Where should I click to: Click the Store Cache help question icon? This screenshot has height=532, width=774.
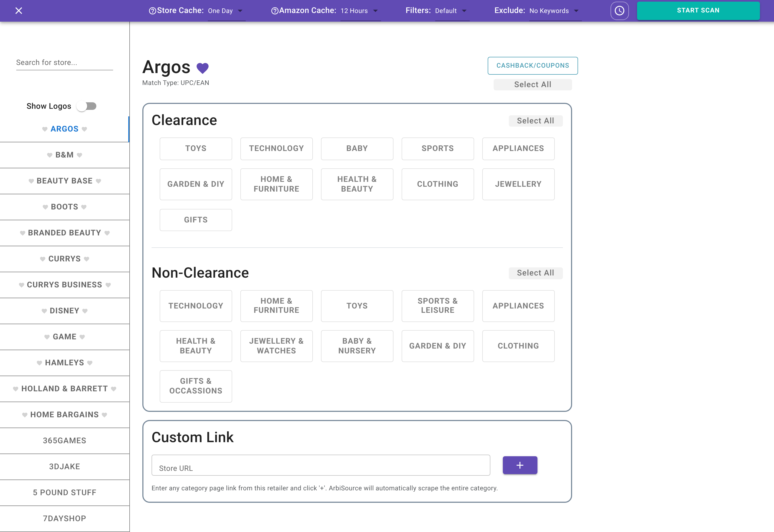coord(152,11)
